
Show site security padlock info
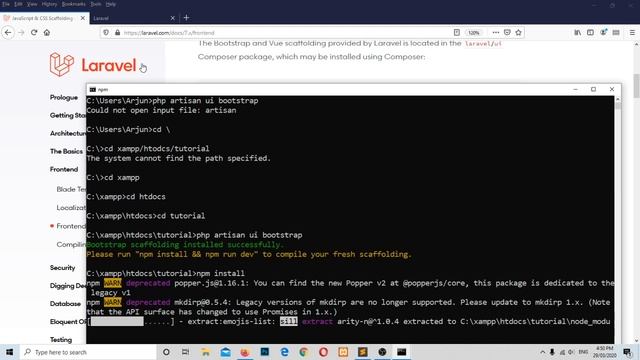[x=118, y=33]
